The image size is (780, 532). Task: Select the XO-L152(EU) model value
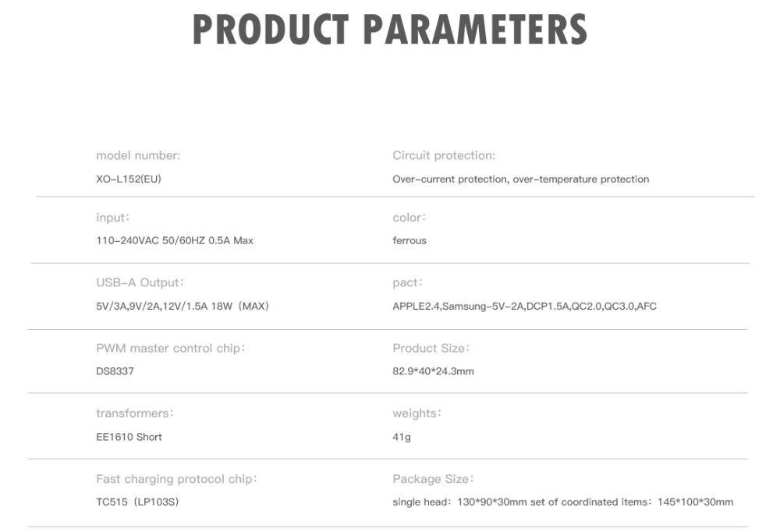tap(129, 179)
